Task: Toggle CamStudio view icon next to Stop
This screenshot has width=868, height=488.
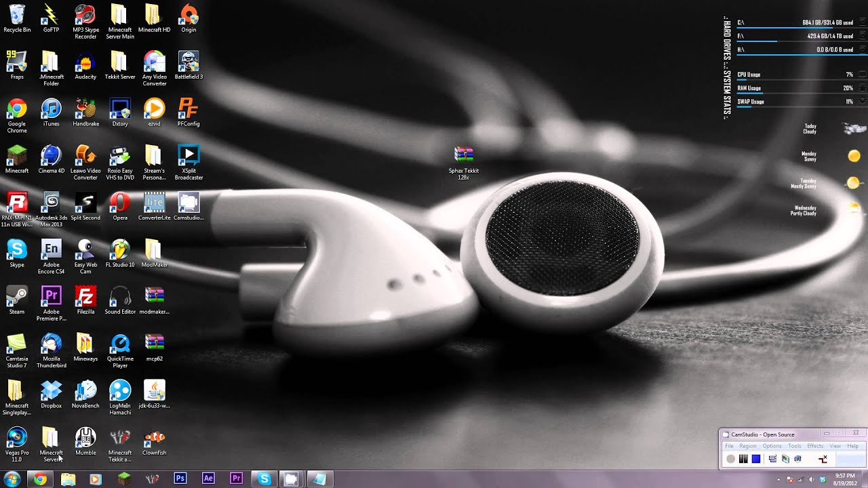Action: point(772,459)
